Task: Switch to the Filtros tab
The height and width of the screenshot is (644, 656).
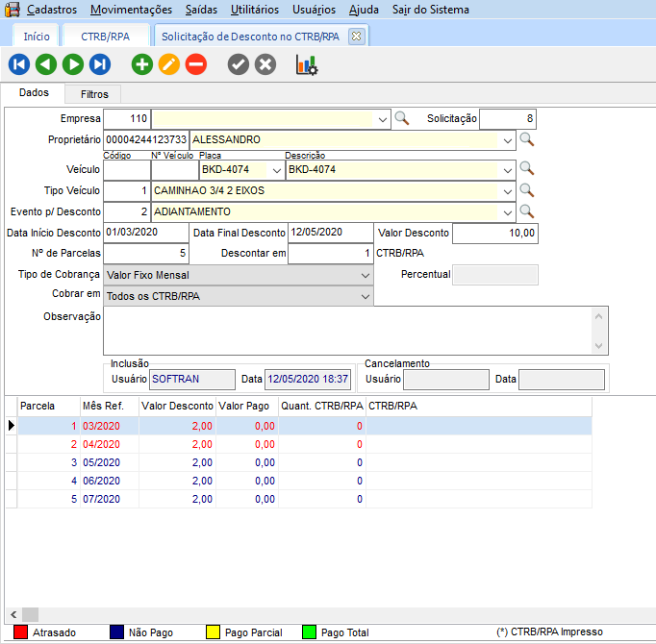Action: pyautogui.click(x=93, y=94)
